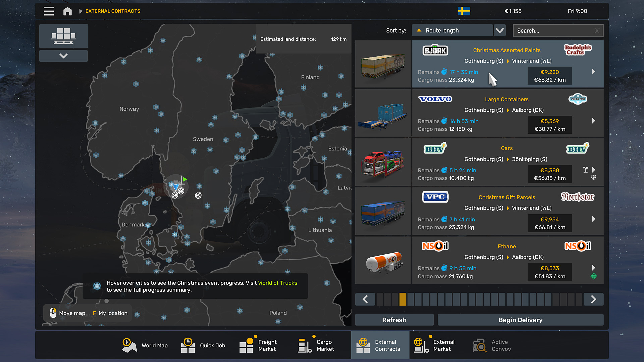Go to home screen icon
Viewport: 644px width, 362px height.
click(x=67, y=11)
